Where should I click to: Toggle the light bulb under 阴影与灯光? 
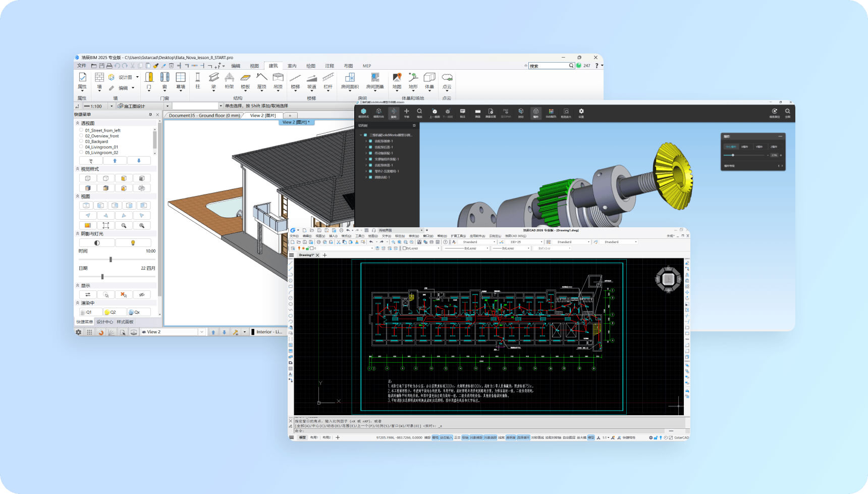pyautogui.click(x=133, y=243)
